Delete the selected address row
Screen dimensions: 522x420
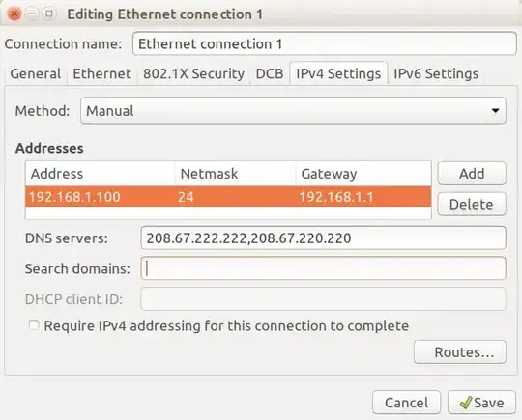472,204
